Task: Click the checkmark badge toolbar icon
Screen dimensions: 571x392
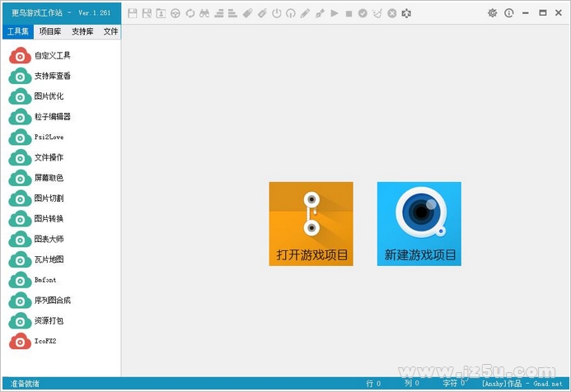Action: (x=363, y=13)
